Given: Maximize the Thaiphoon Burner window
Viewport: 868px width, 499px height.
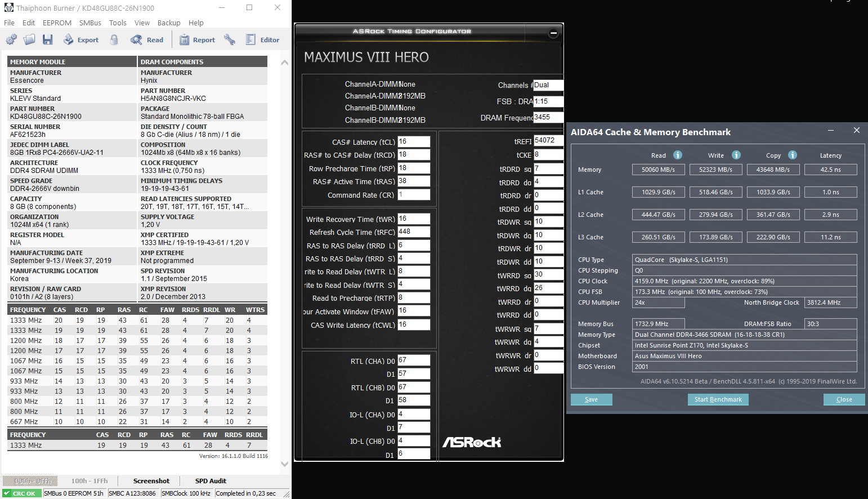Looking at the screenshot, I should 249,8.
